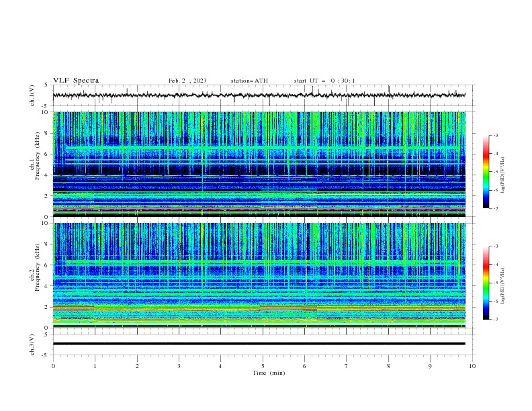532x411 pixels.
Task: Click the time axis end label "10"
Action: [x=472, y=366]
